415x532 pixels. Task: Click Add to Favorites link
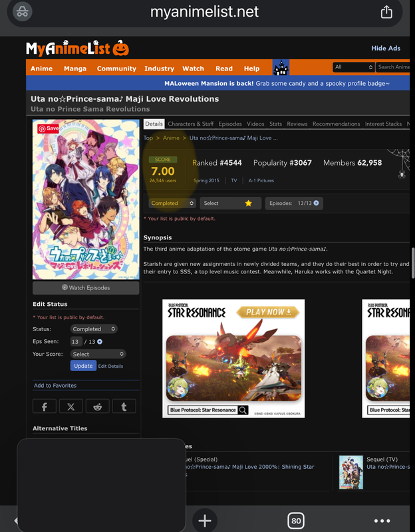(55, 386)
